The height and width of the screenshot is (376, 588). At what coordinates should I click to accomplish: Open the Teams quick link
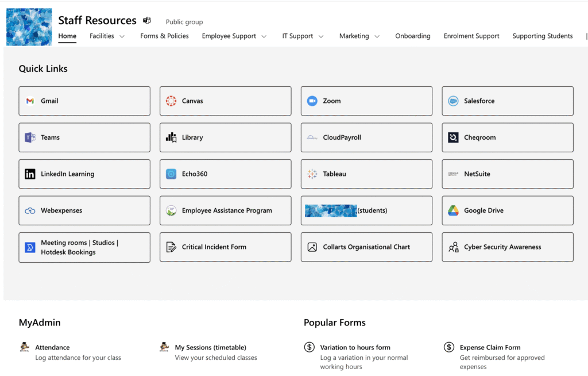[x=84, y=137]
